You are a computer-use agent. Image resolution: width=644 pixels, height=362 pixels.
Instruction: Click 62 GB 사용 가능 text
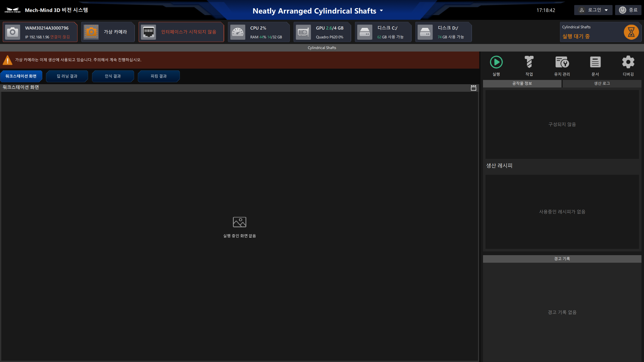coord(390,37)
